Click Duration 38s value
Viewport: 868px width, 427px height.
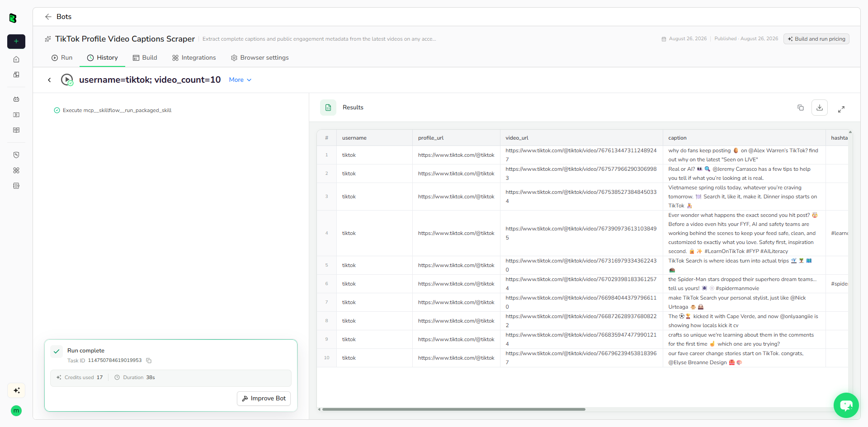(x=150, y=377)
